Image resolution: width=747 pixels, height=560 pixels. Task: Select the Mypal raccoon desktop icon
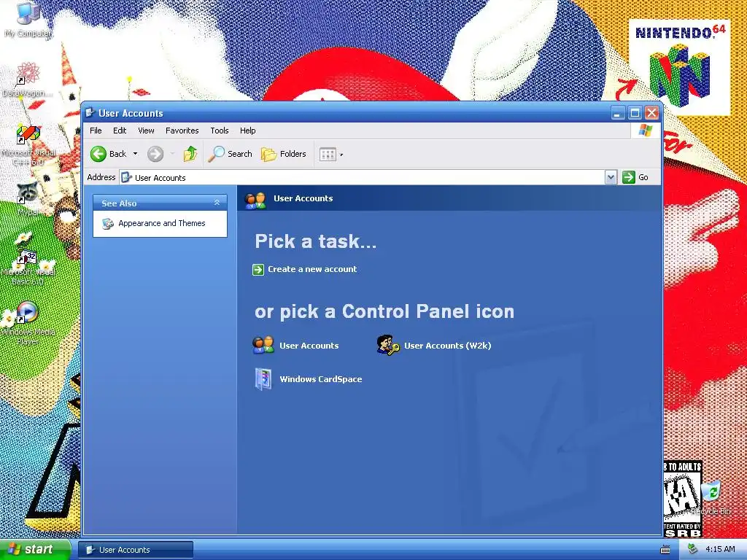click(x=28, y=199)
